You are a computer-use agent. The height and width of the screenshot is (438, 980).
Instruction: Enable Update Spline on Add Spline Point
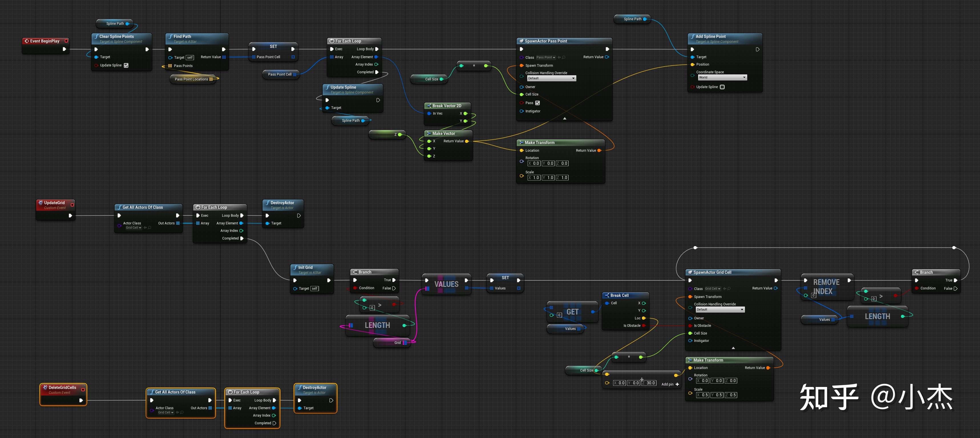pyautogui.click(x=722, y=87)
